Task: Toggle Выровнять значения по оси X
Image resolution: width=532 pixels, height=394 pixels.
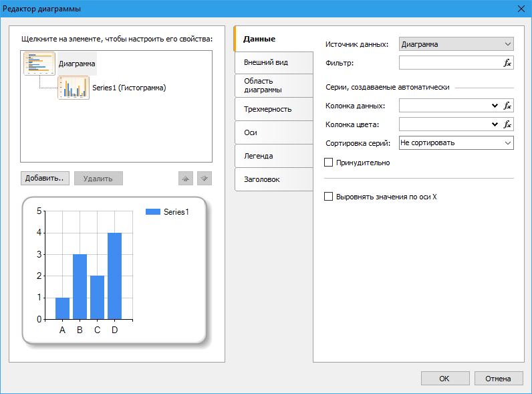Action: pyautogui.click(x=328, y=197)
